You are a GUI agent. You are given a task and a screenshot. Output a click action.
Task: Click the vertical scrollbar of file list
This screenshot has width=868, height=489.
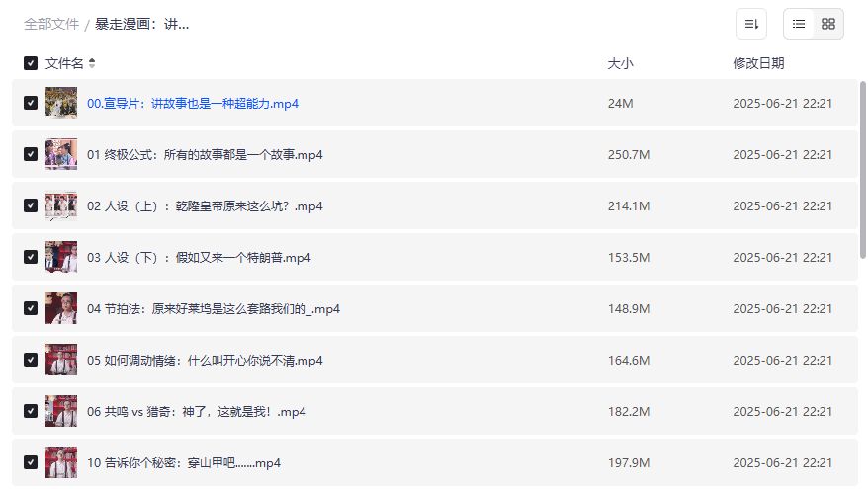click(x=862, y=170)
